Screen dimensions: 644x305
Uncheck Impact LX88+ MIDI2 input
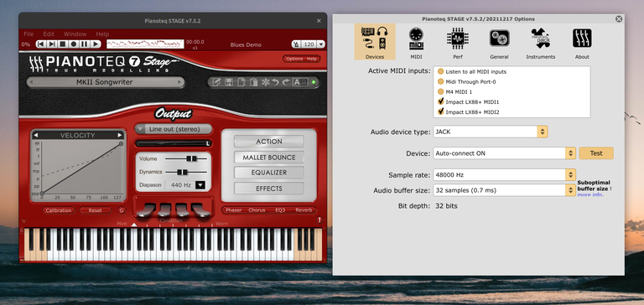pos(441,111)
